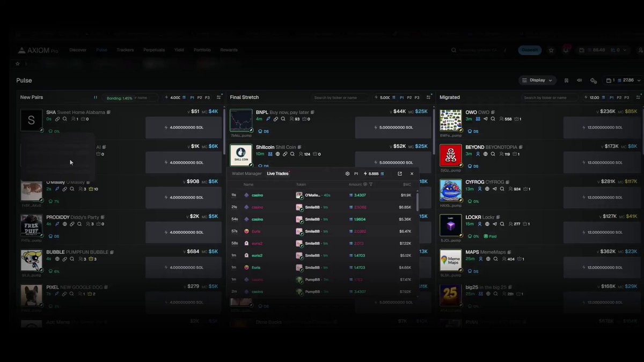Open the top bar wallet balance dropdown
644x362 pixels.
[x=602, y=50]
